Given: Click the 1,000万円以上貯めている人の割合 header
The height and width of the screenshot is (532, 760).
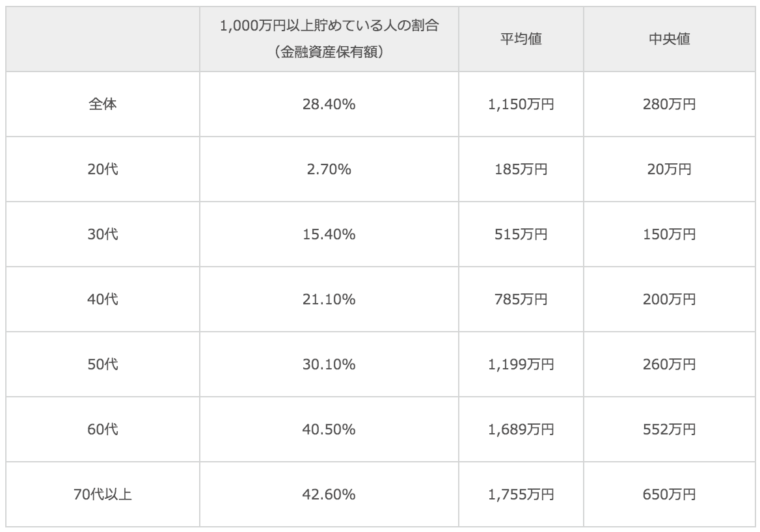Looking at the screenshot, I should tap(329, 27).
